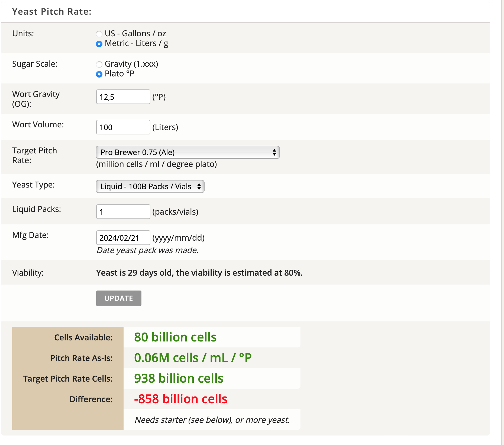Viewport: 504px width, 445px height.
Task: Click the yeast viability estimate text
Action: [x=199, y=273]
